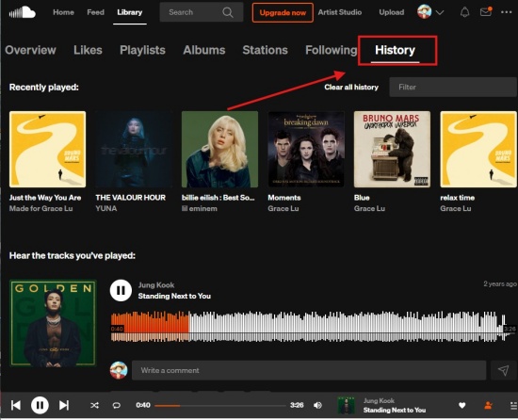The image size is (518, 420).
Task: Click the 3:26 duration in player bar
Action: [x=297, y=405]
